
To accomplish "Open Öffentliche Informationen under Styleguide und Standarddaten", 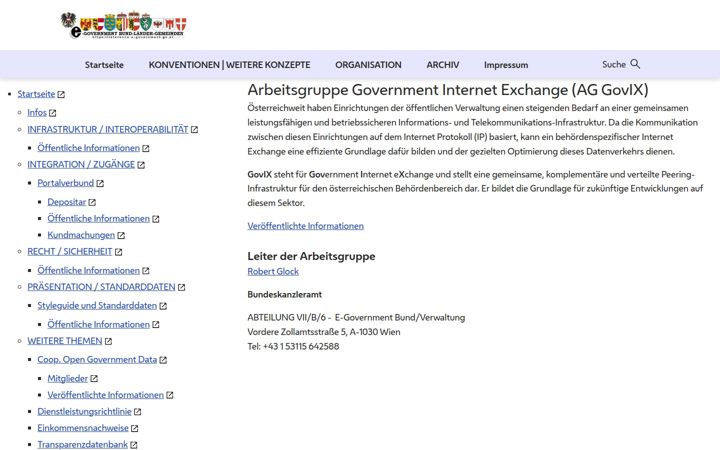I will 99,324.
